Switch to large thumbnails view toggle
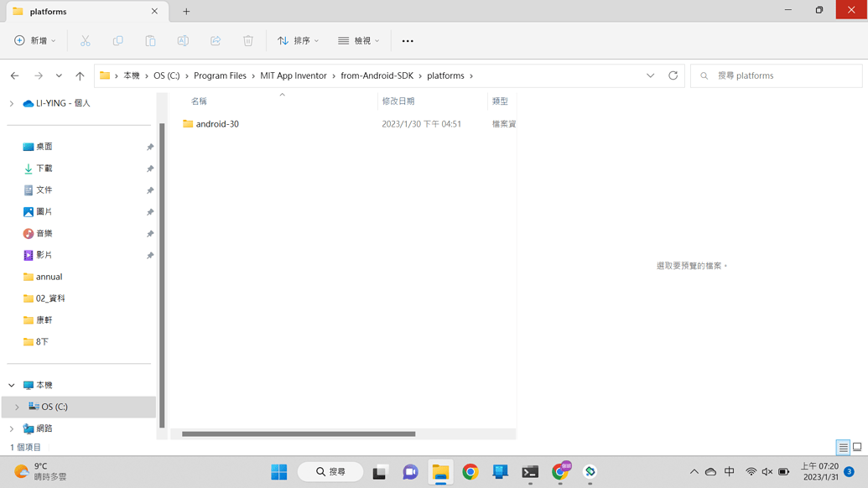Screen dimensions: 868x488 tap(857, 448)
